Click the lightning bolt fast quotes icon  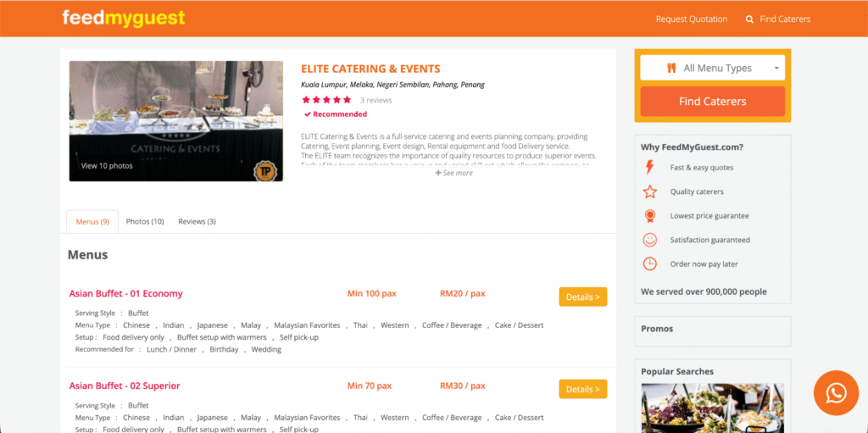[650, 168]
